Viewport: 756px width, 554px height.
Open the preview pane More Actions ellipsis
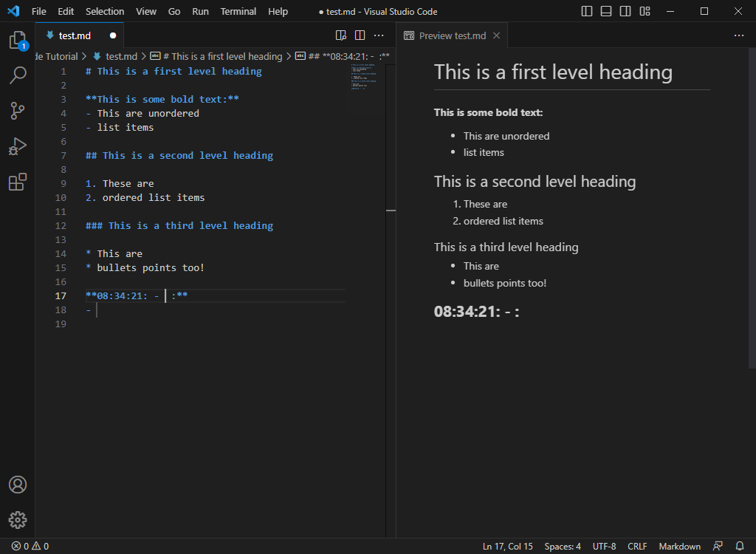(x=739, y=35)
